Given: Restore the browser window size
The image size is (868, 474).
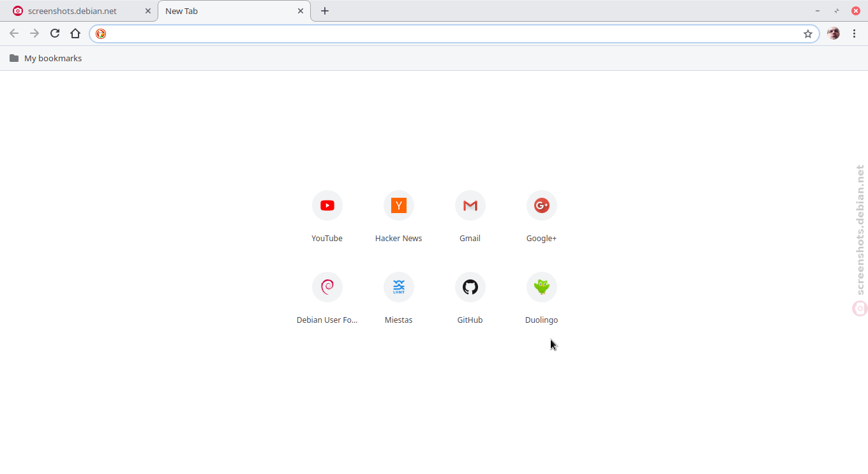Looking at the screenshot, I should coord(837,11).
